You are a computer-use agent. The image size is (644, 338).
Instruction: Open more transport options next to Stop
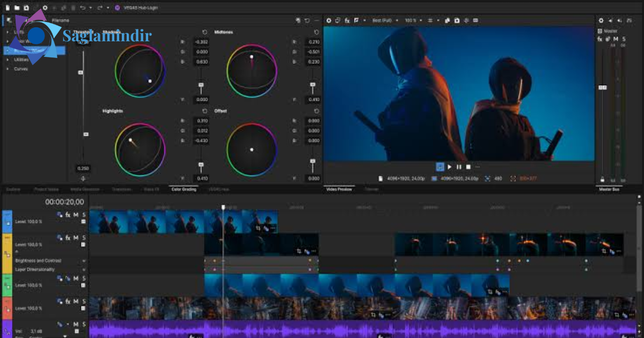point(477,167)
